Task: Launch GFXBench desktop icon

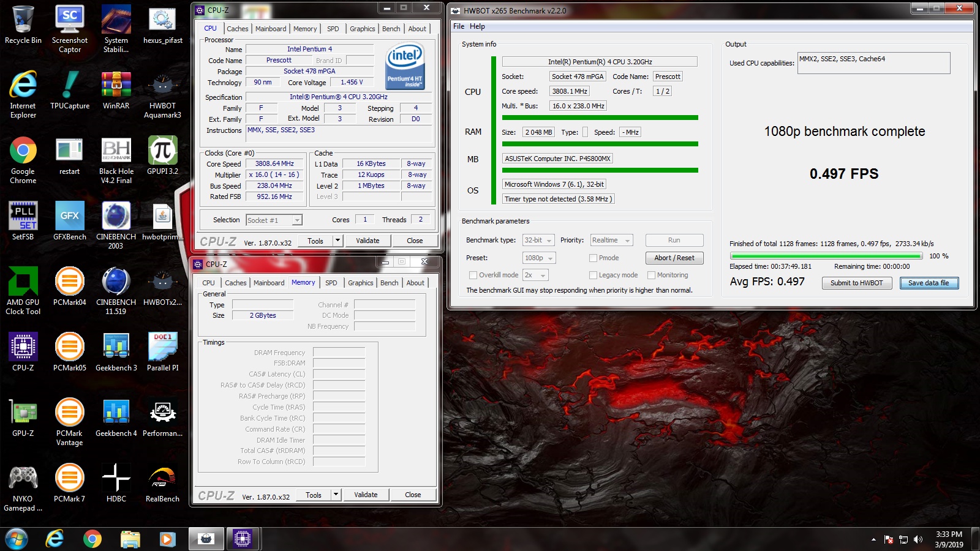Action: 70,221
